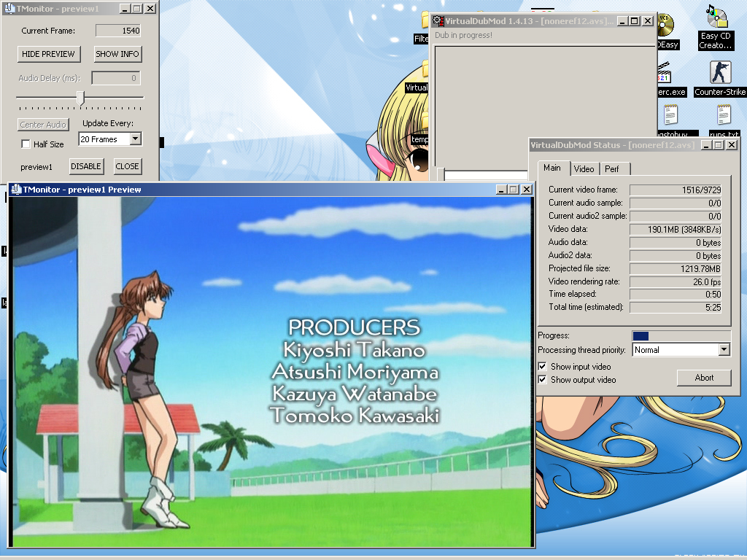Image resolution: width=747 pixels, height=560 pixels.
Task: Click the TMonitor preview video frame
Action: coord(271,372)
